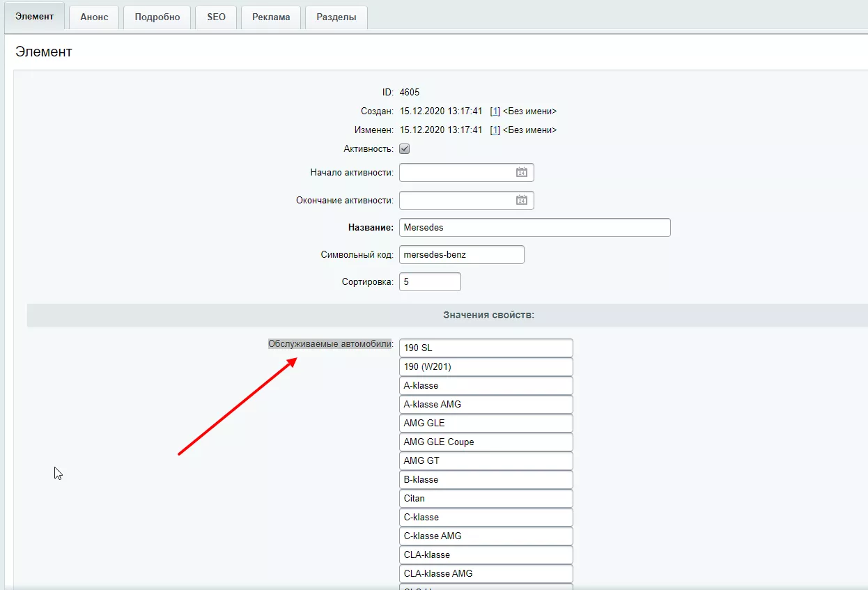
Task: Select the A-klasse field, not the AMG one
Action: (x=486, y=385)
